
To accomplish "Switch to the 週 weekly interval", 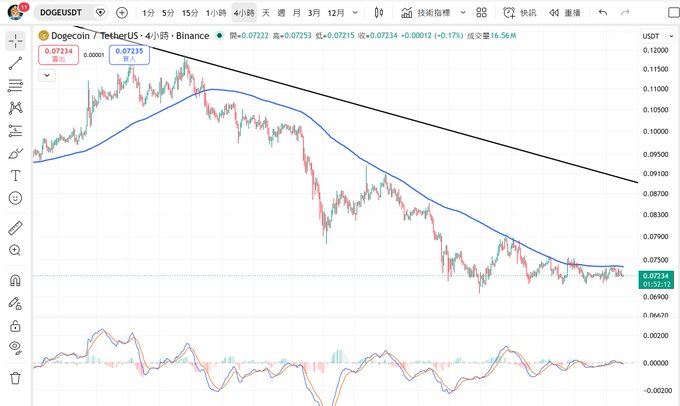I will coord(281,13).
